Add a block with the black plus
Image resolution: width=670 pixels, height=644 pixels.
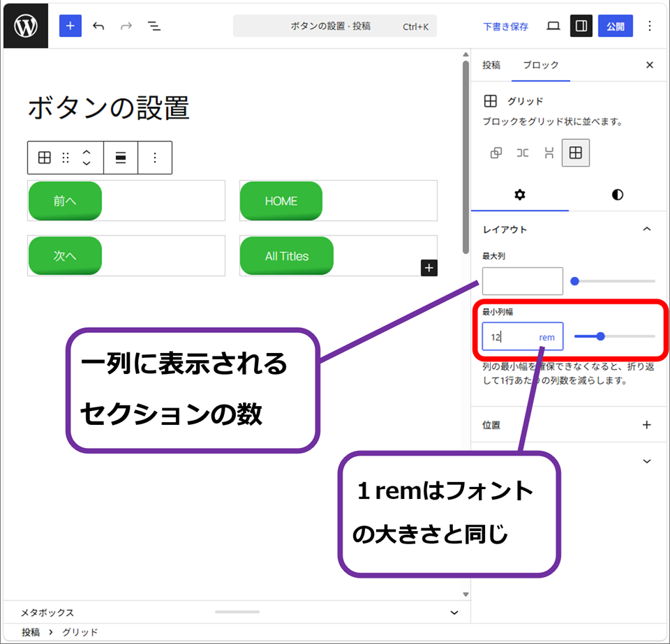(429, 268)
